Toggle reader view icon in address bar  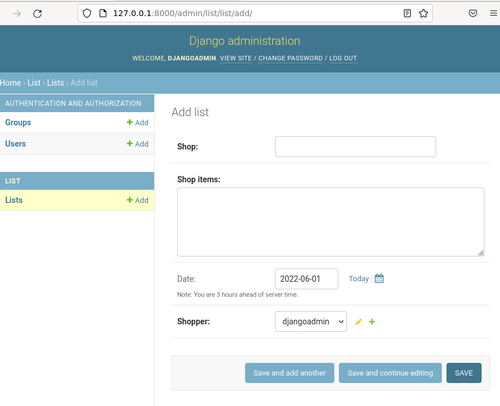407,13
